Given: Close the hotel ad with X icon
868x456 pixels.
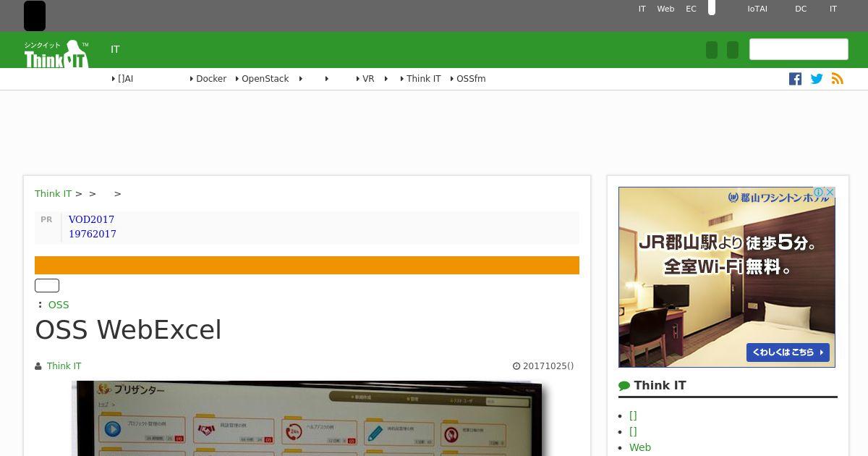Looking at the screenshot, I should coord(830,193).
